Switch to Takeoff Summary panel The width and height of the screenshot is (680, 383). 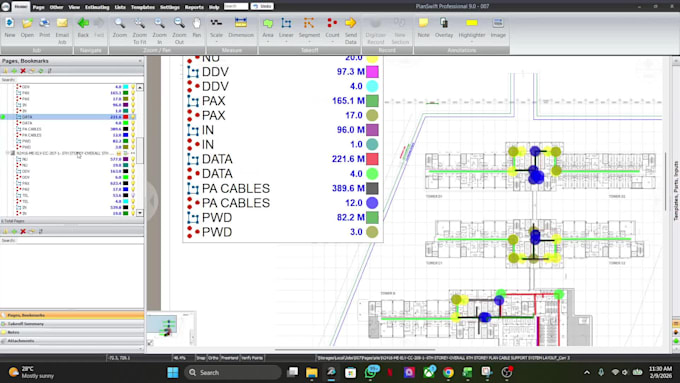pos(72,324)
